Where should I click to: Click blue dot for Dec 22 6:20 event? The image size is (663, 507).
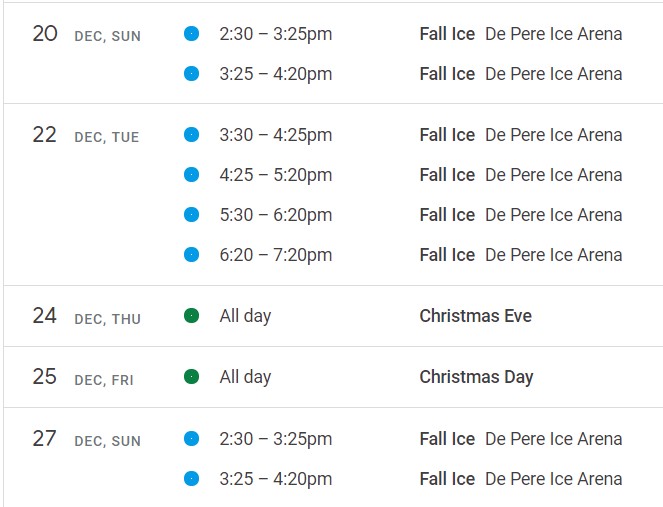pos(192,255)
